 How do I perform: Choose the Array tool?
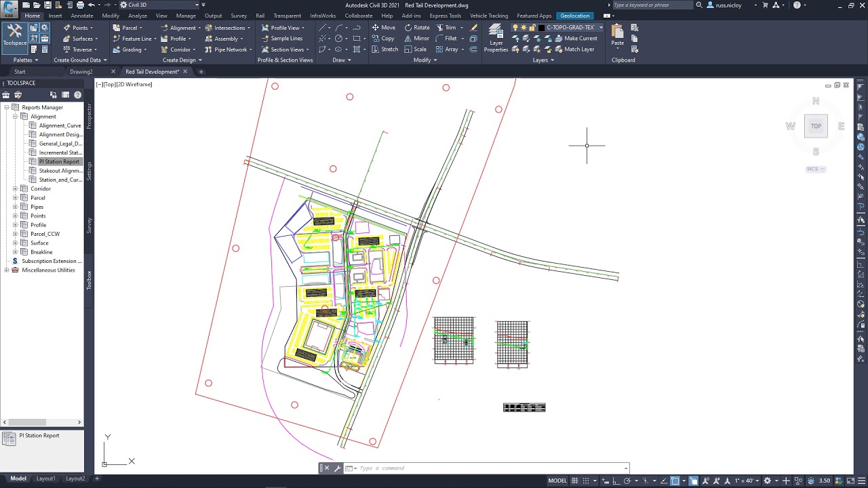coord(447,49)
